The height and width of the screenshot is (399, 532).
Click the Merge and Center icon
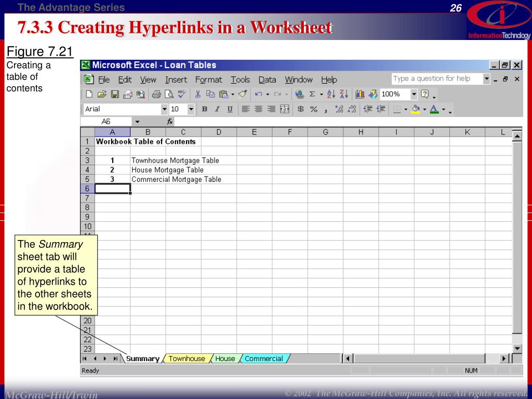[284, 109]
